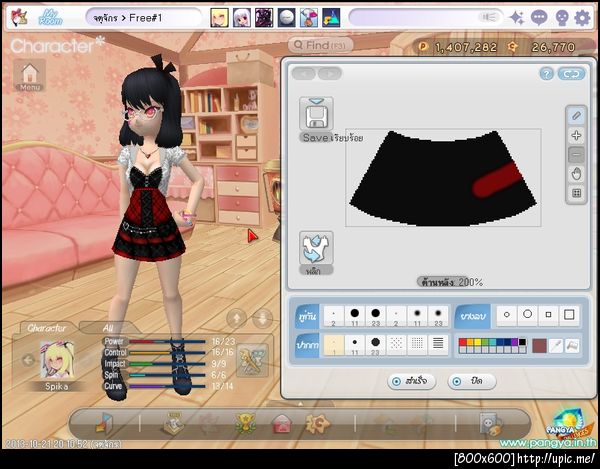Select the paint bucket fill tool
The height and width of the screenshot is (469, 600).
pos(572,346)
